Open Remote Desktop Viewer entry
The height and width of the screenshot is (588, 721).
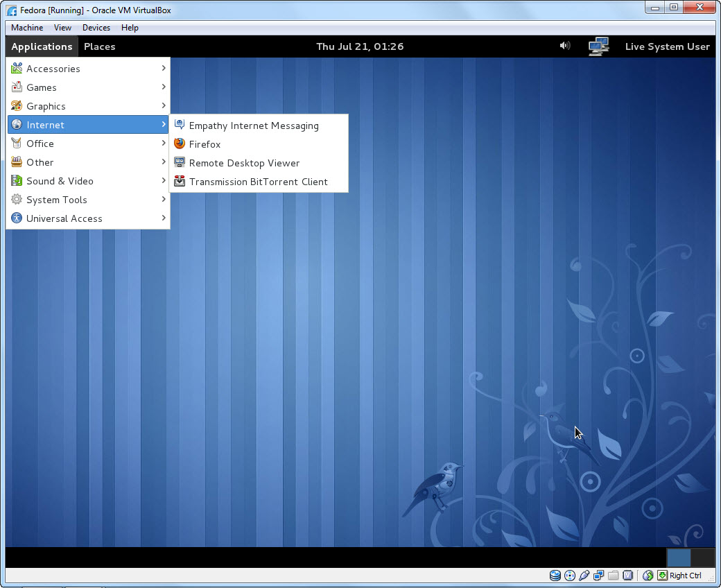click(x=259, y=163)
